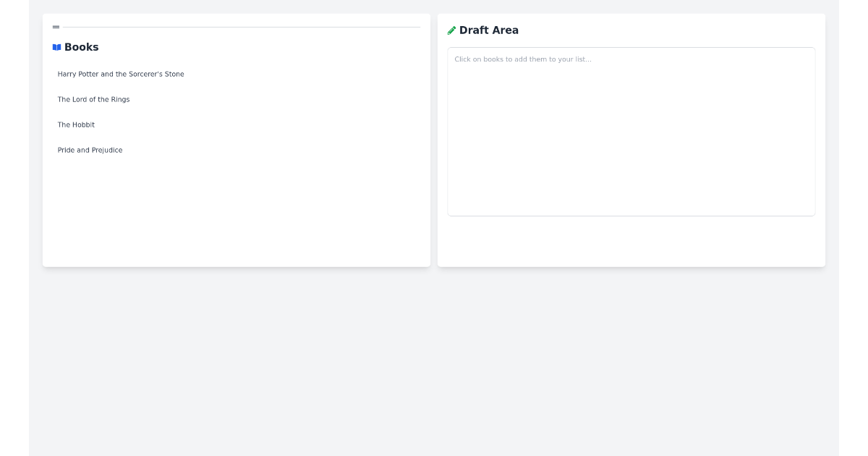
Task: Click the placeholder text in Draft Area
Action: (x=522, y=59)
